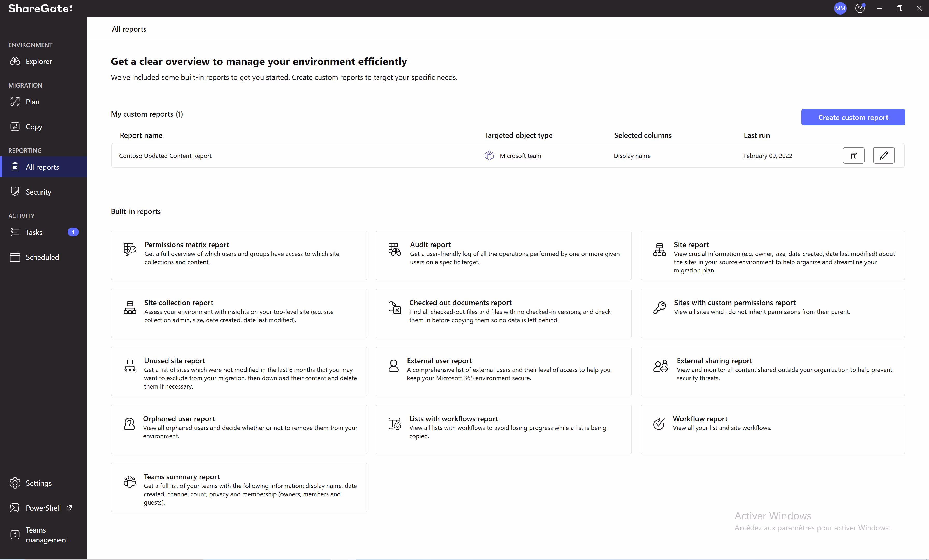Click the Security shield icon
The image size is (929, 560).
pyautogui.click(x=15, y=192)
